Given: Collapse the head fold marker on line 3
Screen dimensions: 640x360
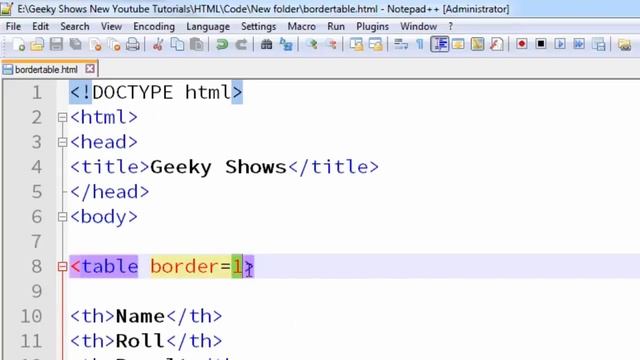Looking at the screenshot, I should [62, 142].
